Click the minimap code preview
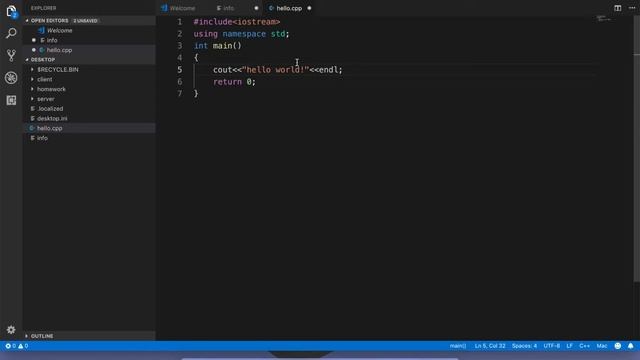The height and width of the screenshot is (360, 640). point(603,18)
